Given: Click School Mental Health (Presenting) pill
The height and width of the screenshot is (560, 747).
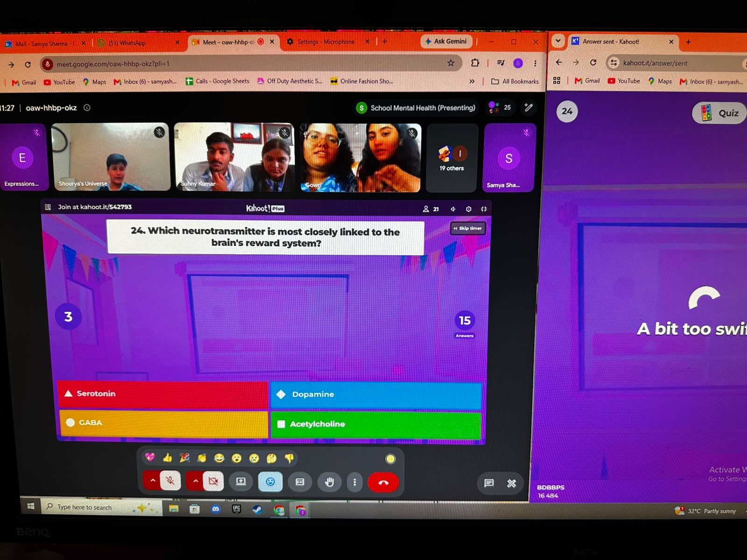Looking at the screenshot, I should click(416, 108).
